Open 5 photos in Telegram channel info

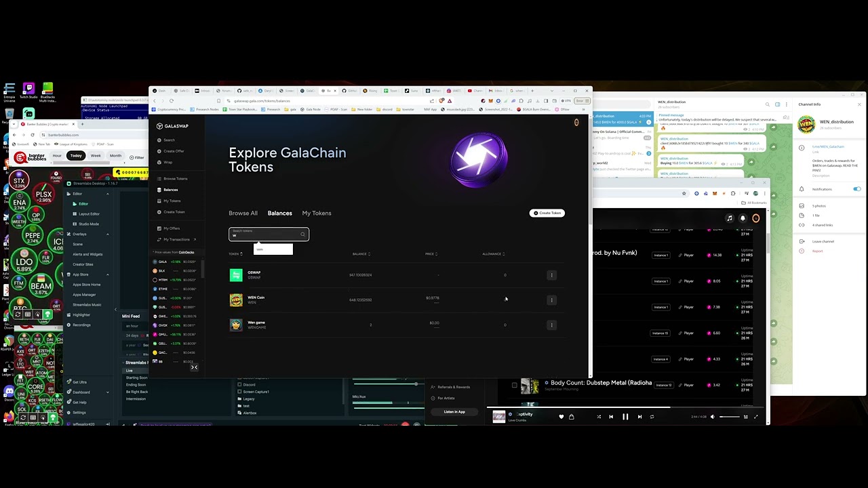pos(819,205)
